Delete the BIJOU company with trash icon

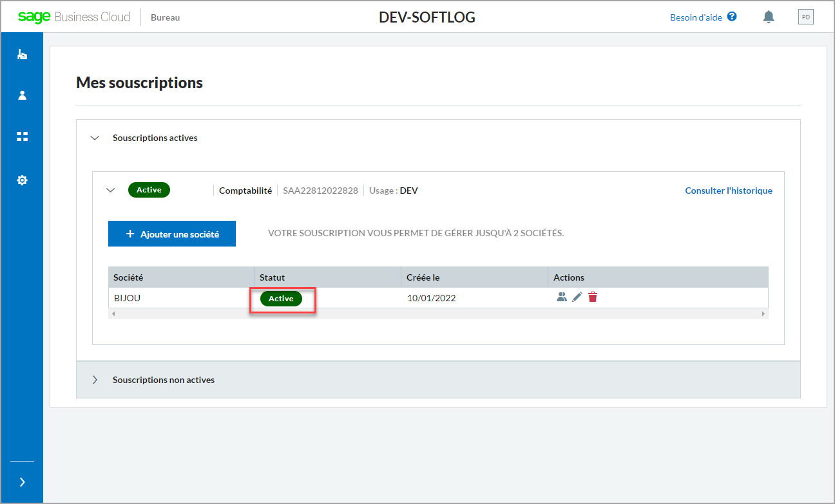tap(593, 297)
